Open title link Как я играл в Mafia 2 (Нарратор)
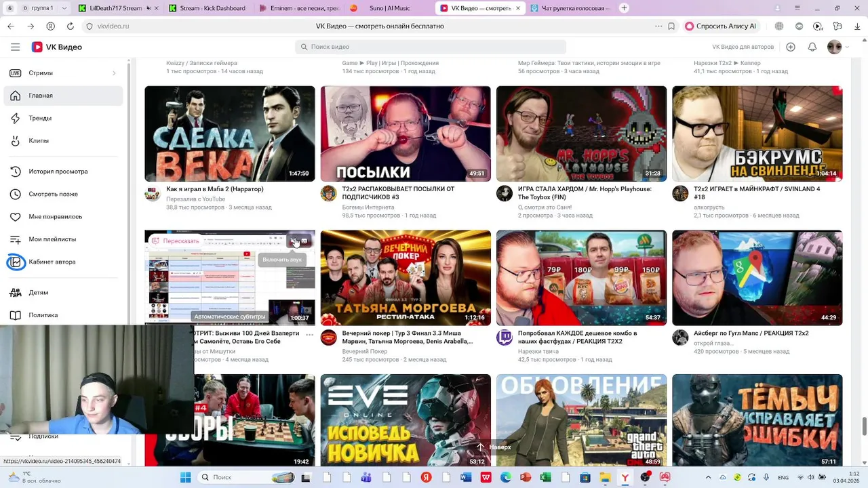The image size is (868, 488). 215,189
